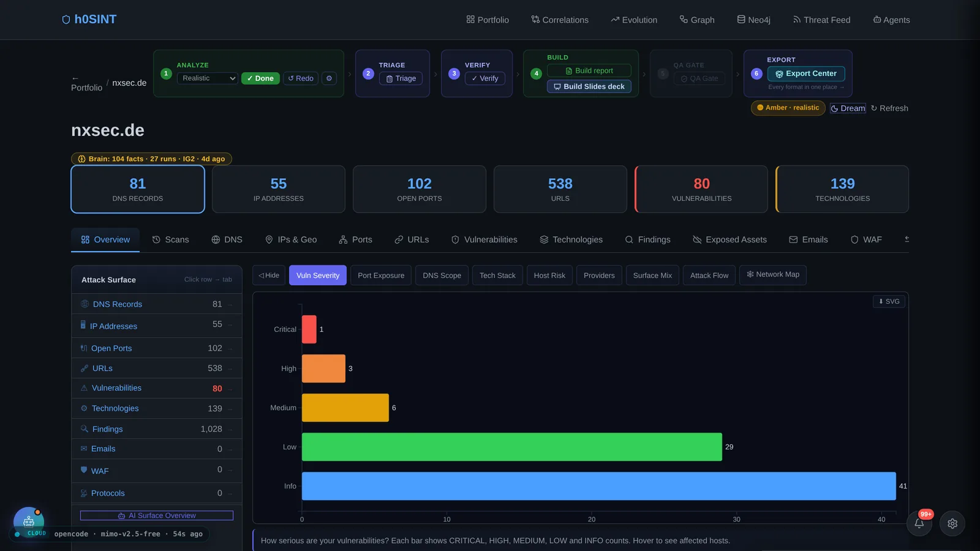This screenshot has width=980, height=551.
Task: Click the Technologies gear icon in Attack Surface
Action: 84,408
